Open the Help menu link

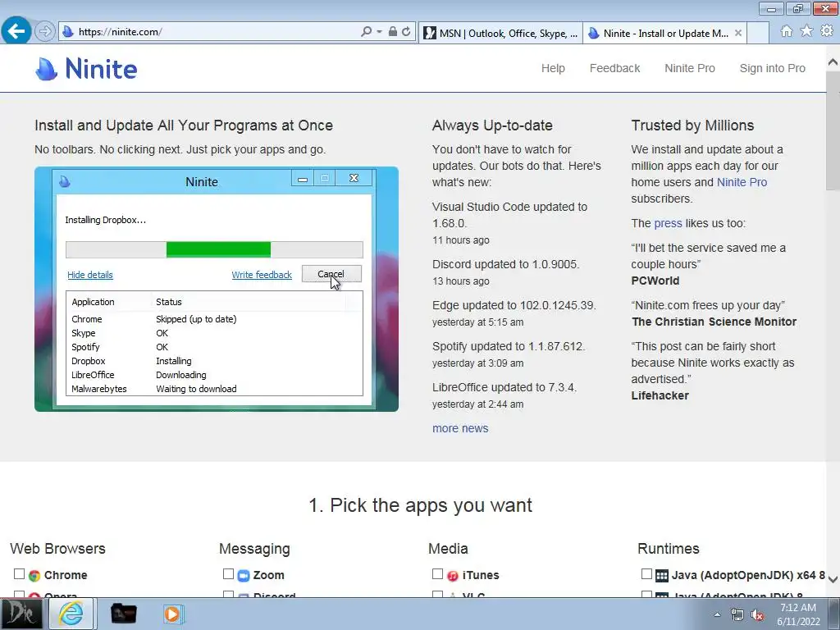tap(553, 68)
